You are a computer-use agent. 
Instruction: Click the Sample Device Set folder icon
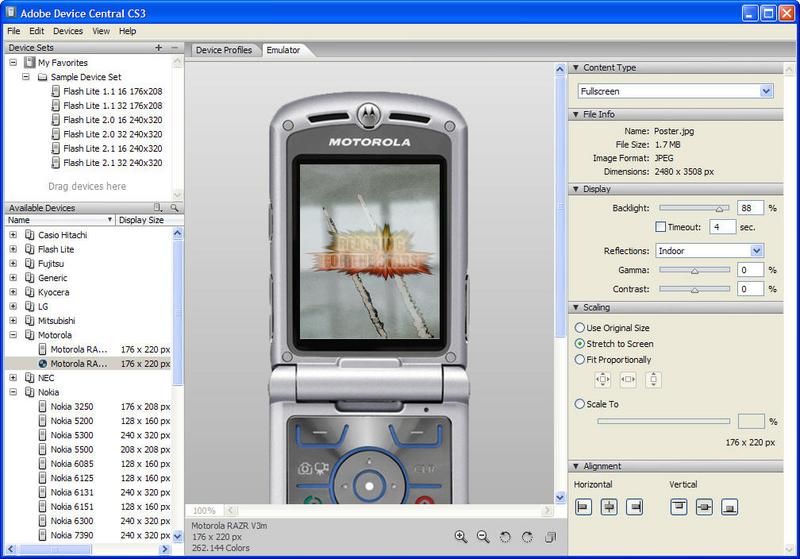click(x=42, y=77)
